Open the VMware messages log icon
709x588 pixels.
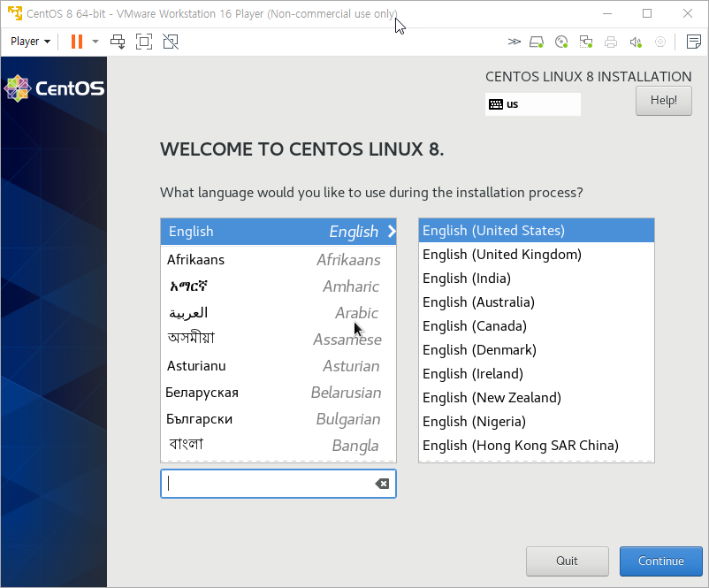pos(693,42)
